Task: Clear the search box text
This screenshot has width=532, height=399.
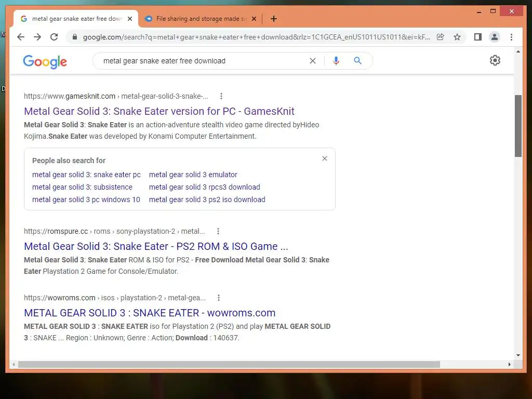Action: [x=312, y=61]
